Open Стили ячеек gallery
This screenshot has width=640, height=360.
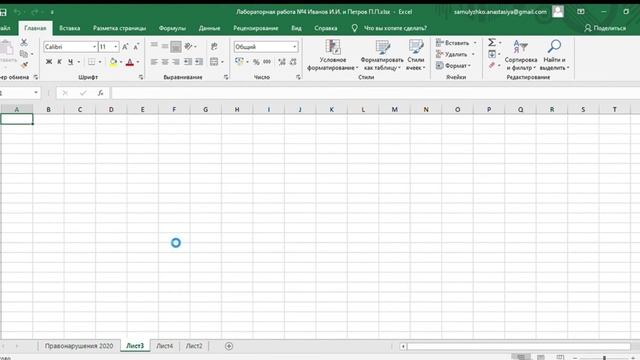[416, 55]
